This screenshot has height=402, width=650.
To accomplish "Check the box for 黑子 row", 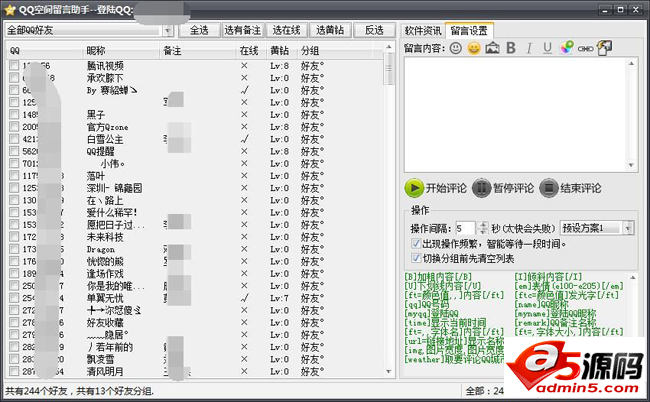I will (14, 114).
